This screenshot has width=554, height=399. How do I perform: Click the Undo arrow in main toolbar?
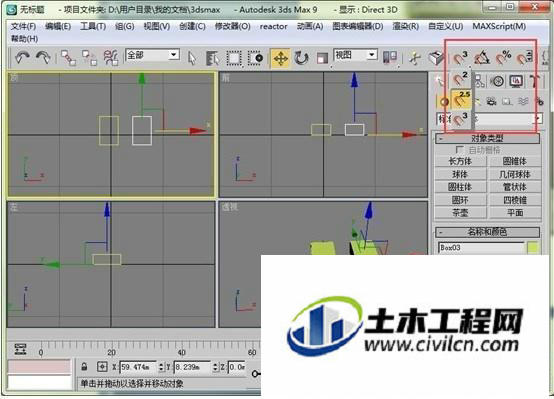pos(23,58)
